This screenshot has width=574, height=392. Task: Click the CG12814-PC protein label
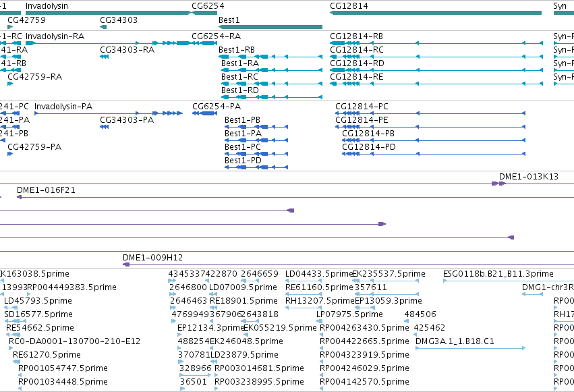click(362, 107)
